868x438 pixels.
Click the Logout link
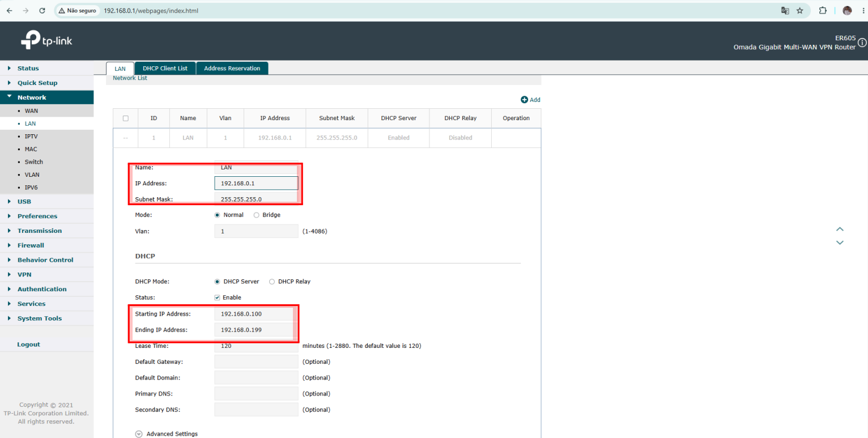click(28, 345)
